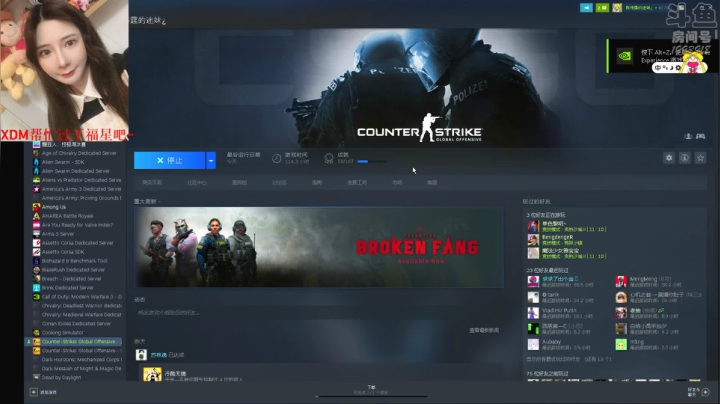Click Assetto Corsa Dedicated Server icon
Viewport: 720px width, 404px height.
point(36,243)
